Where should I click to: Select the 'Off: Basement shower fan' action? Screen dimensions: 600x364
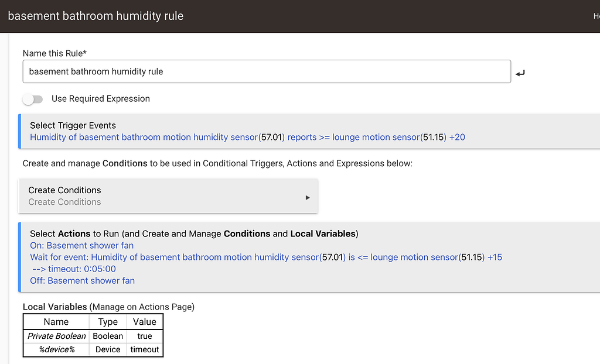point(83,281)
